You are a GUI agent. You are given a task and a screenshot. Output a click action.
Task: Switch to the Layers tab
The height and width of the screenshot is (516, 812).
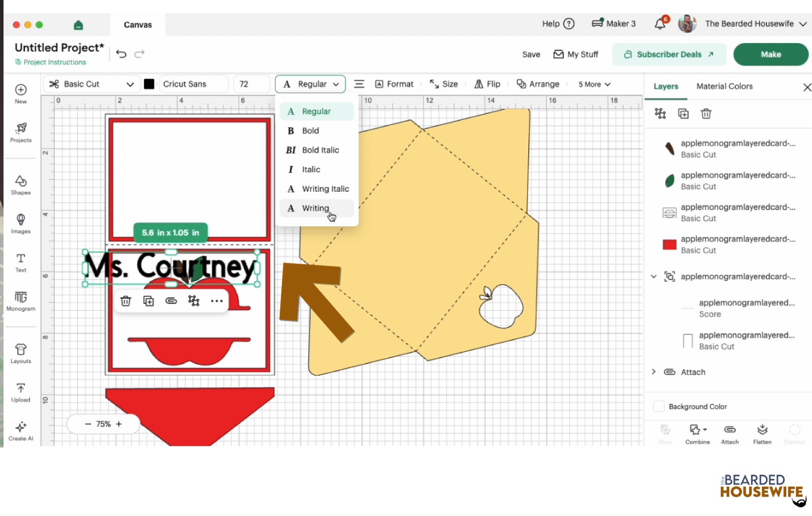tap(666, 86)
